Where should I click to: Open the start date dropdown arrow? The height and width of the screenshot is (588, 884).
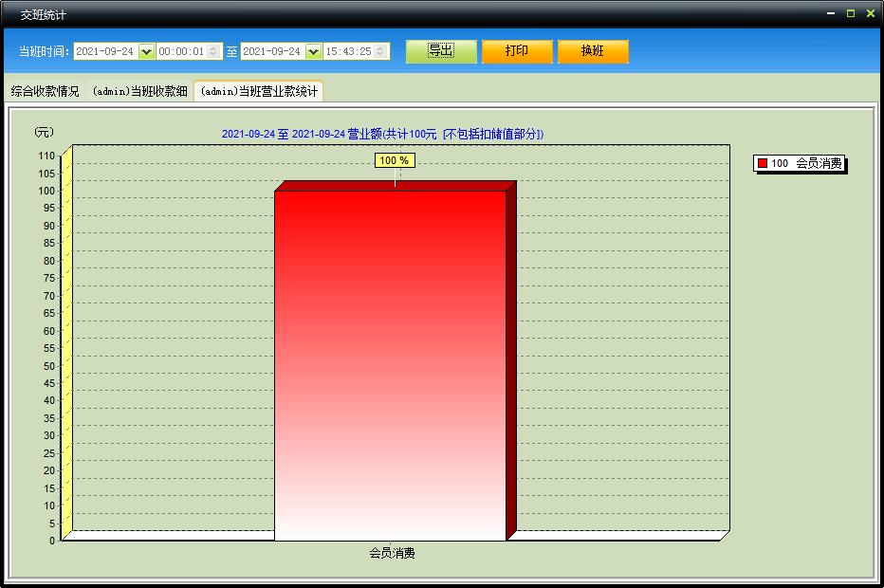tap(146, 52)
